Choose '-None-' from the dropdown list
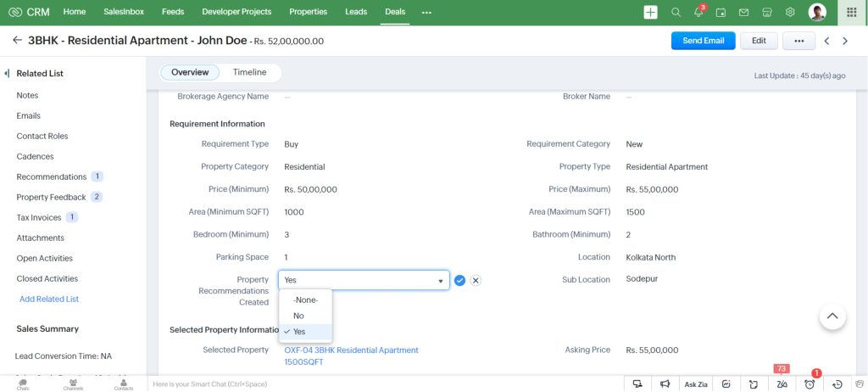 click(x=305, y=300)
